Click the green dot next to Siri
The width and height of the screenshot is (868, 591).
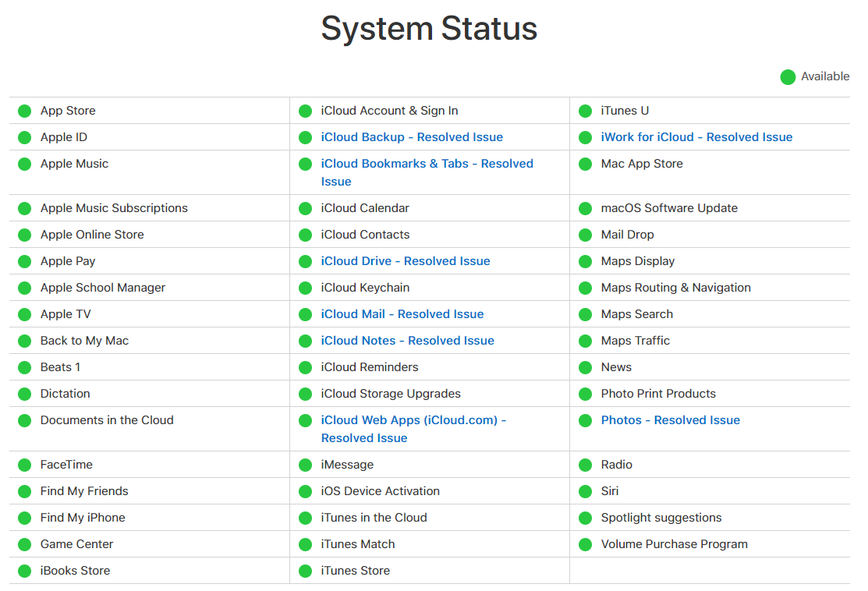pos(585,492)
